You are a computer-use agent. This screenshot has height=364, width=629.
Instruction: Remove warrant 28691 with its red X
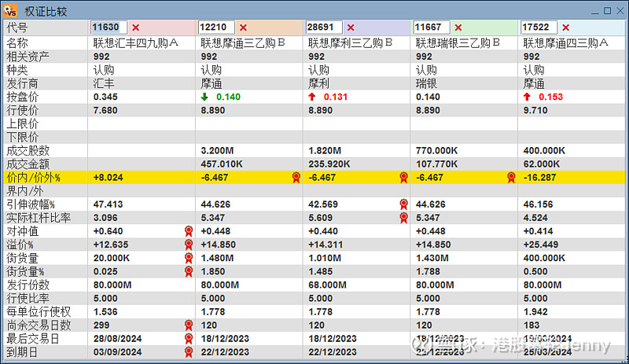(351, 28)
